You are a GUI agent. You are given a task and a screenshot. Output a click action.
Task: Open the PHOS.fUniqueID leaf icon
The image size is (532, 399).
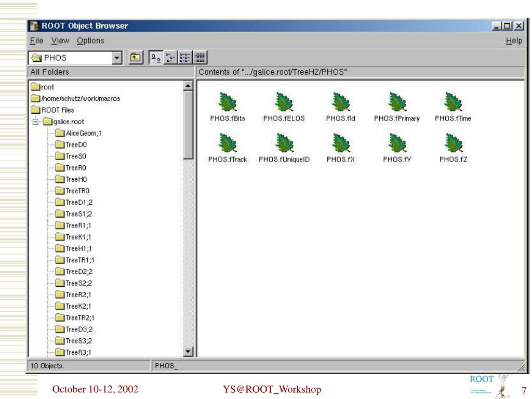click(x=284, y=143)
